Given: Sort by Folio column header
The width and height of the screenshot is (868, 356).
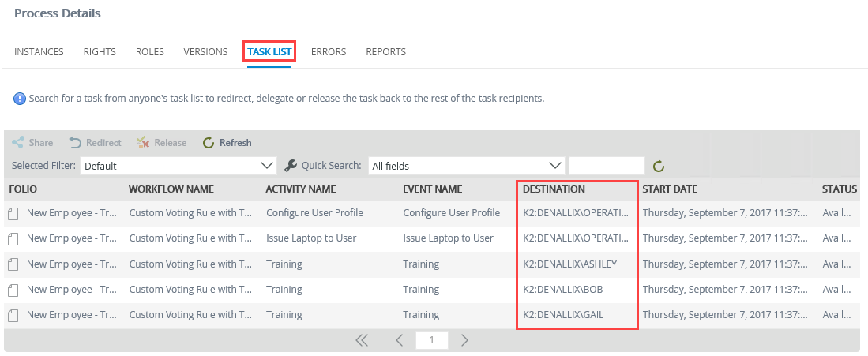Looking at the screenshot, I should 23,189.
